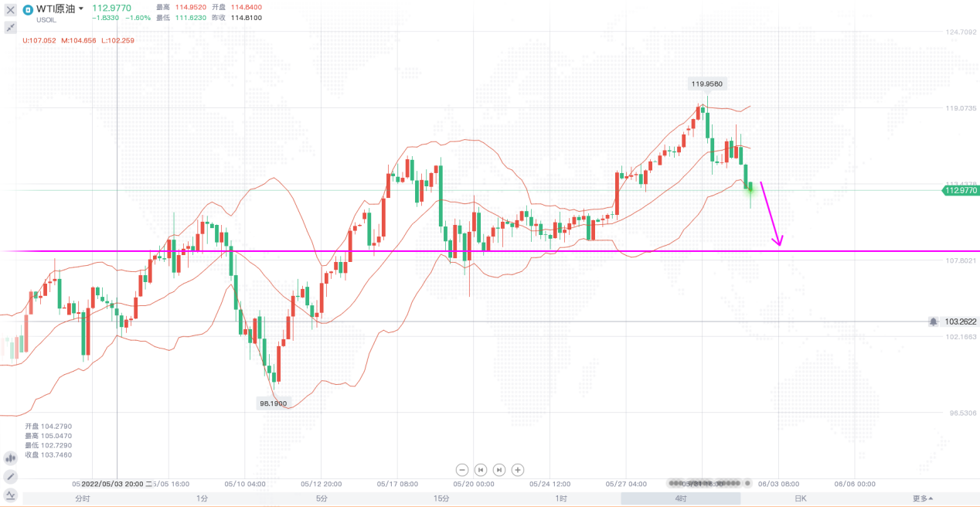Viewport: 980px width, 507px height.
Task: Click the bell price alert at 103.2622
Action: [934, 322]
